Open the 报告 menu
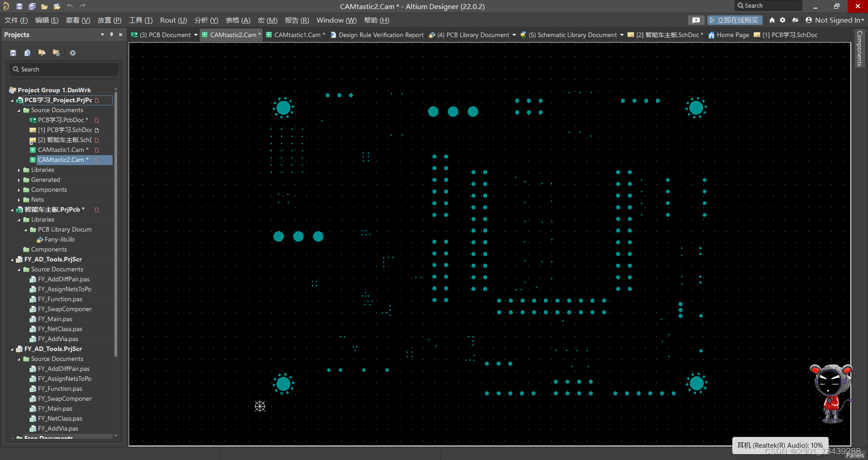Screen dimensions: 868x460 (297, 20)
